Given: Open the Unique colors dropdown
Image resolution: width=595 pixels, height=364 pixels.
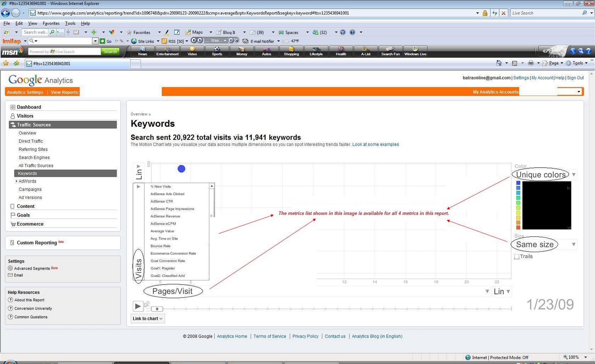Looking at the screenshot, I should [574, 175].
